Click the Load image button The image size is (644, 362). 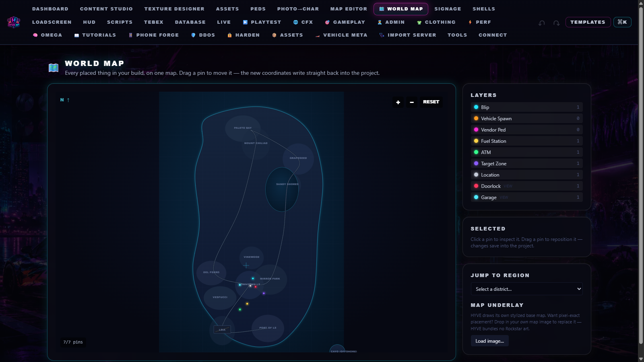489,341
